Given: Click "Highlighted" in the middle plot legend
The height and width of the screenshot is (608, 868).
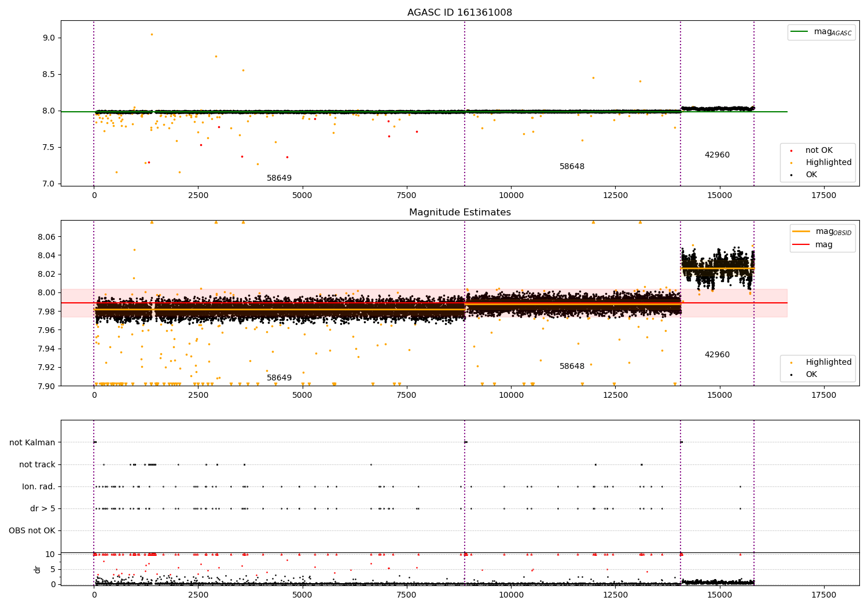Looking at the screenshot, I should tap(829, 362).
